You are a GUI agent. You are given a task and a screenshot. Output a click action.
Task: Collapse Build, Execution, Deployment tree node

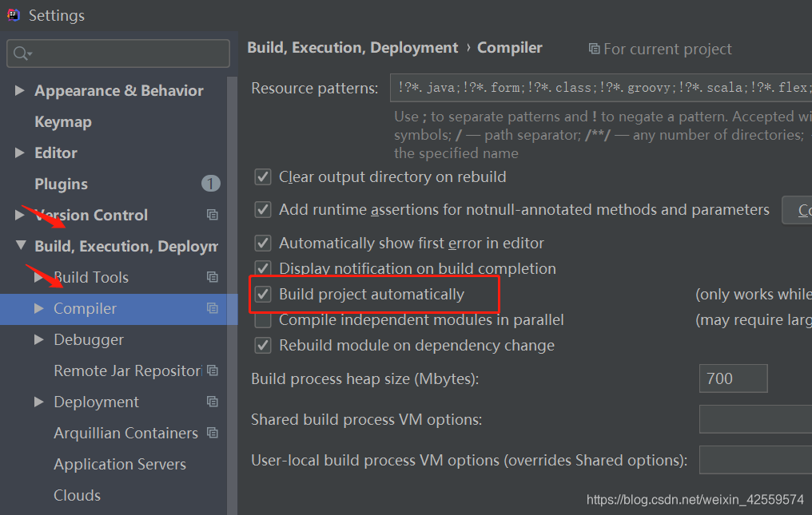pos(20,246)
